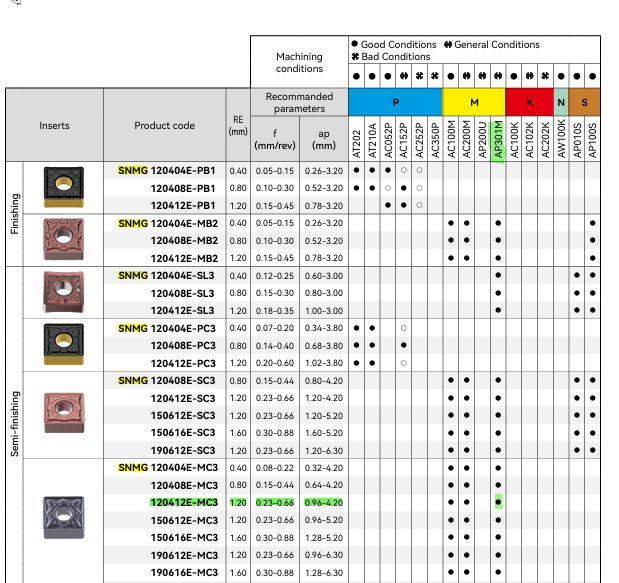Click the yellow M material group header
Screen dimensions: 619x583
474,102
